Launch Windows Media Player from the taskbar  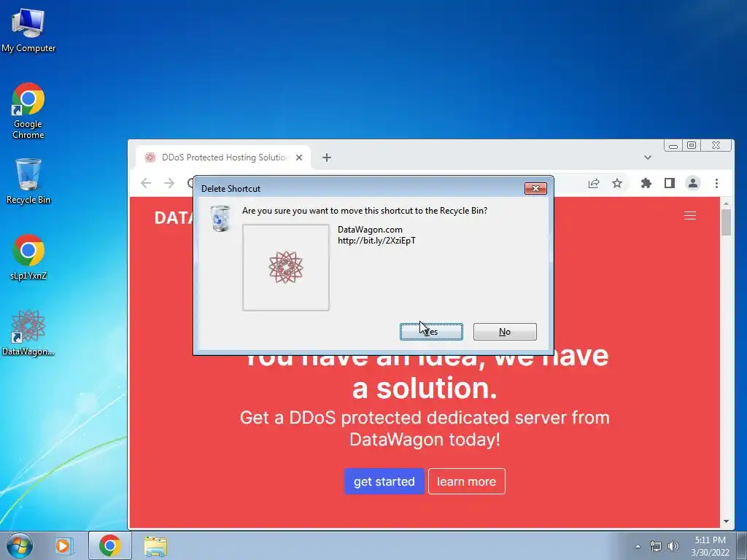click(x=63, y=545)
